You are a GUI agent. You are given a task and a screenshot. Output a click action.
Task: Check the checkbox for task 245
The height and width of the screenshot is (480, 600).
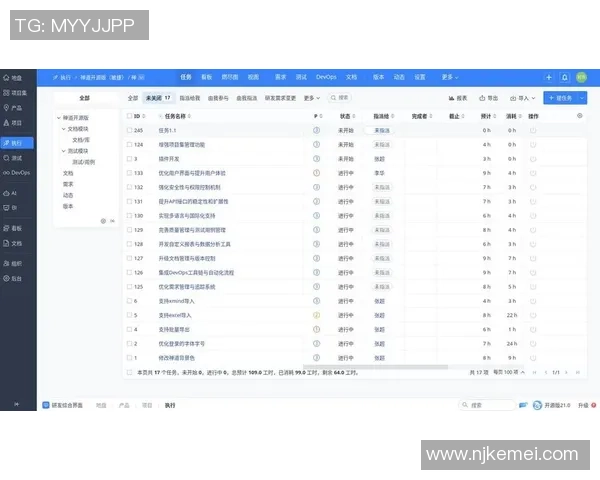click(129, 130)
